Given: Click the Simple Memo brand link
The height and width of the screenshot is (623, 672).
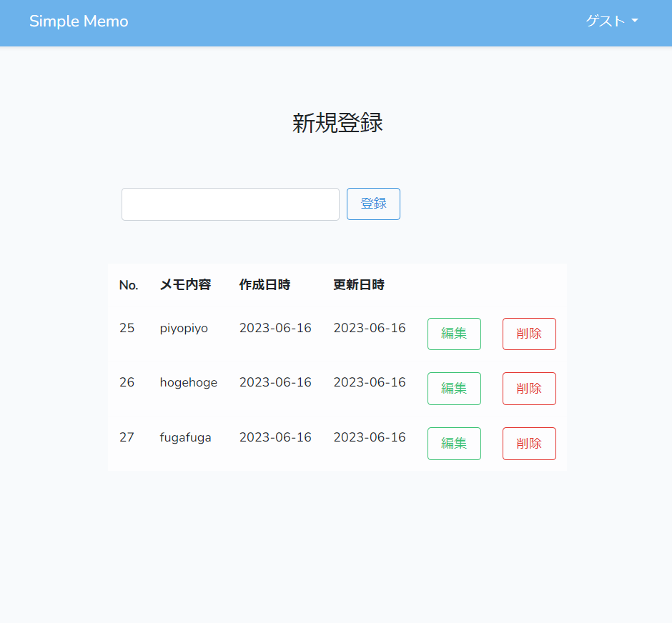Looking at the screenshot, I should (79, 21).
